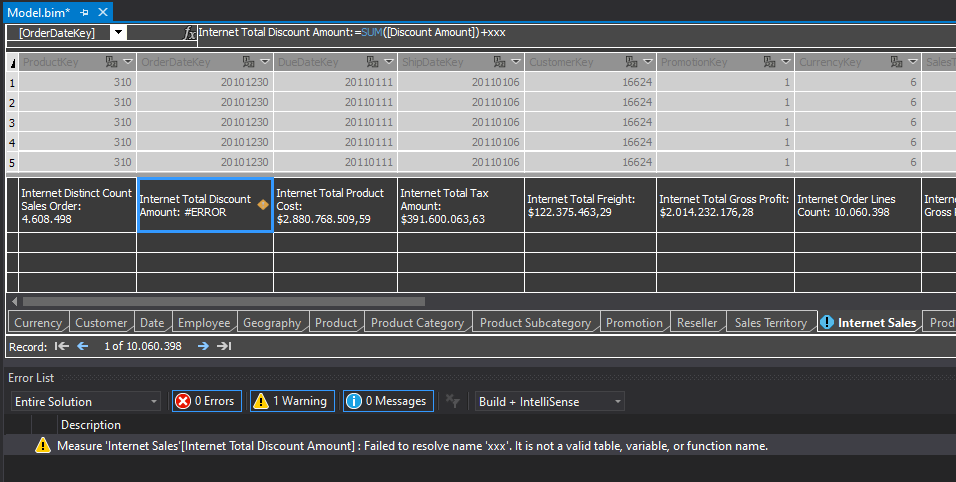This screenshot has width=956, height=482.
Task: Click the relationship icon in PromotionKey header
Action: pos(769,62)
